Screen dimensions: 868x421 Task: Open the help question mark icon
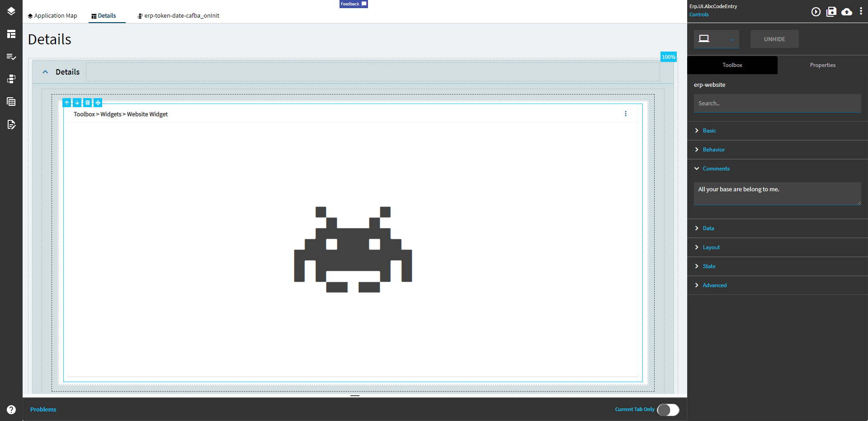[x=11, y=410]
